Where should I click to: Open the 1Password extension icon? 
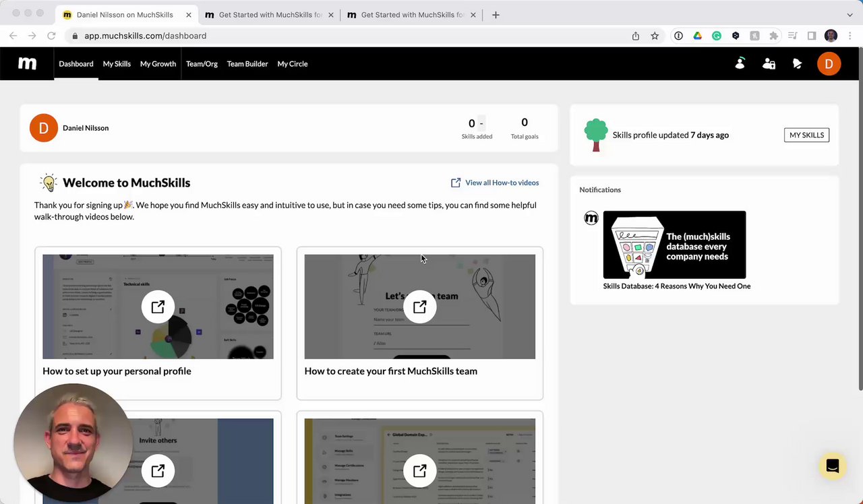coord(678,36)
